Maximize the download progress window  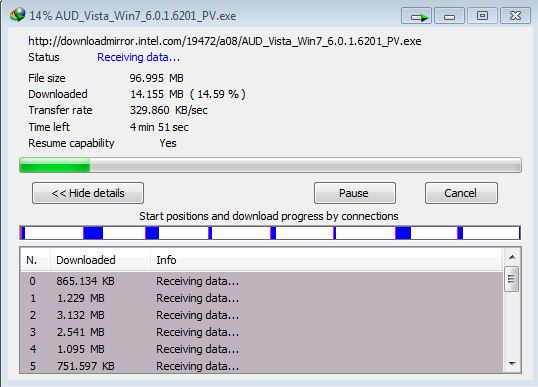click(482, 16)
